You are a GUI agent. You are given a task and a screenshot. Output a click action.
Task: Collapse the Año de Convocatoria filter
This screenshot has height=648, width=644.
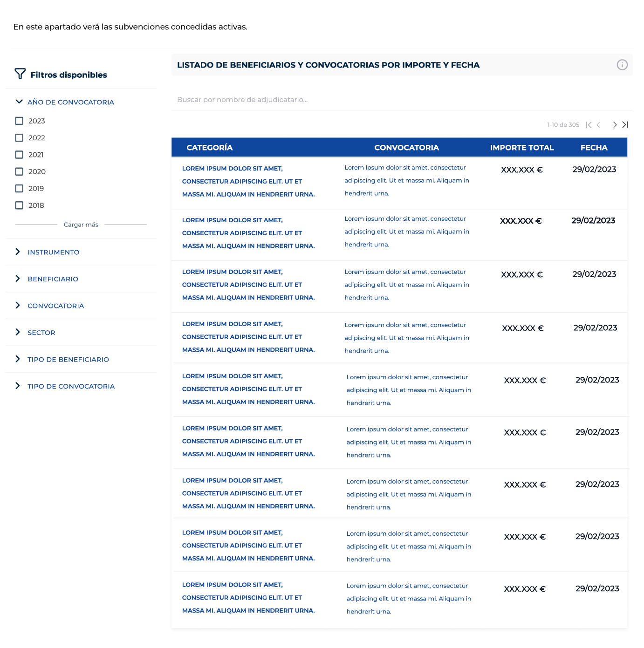pos(19,102)
